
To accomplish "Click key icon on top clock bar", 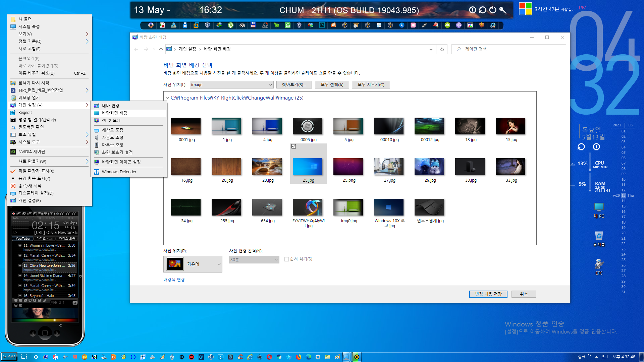I will click(503, 10).
